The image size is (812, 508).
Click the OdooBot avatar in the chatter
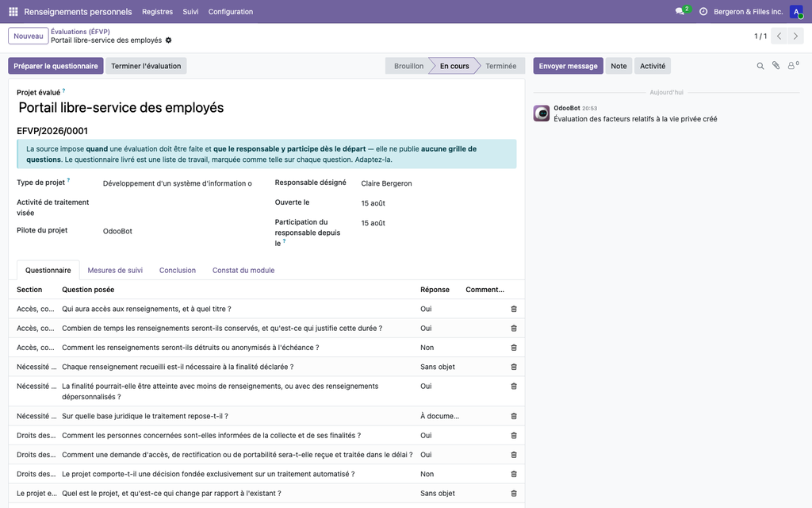click(x=541, y=113)
